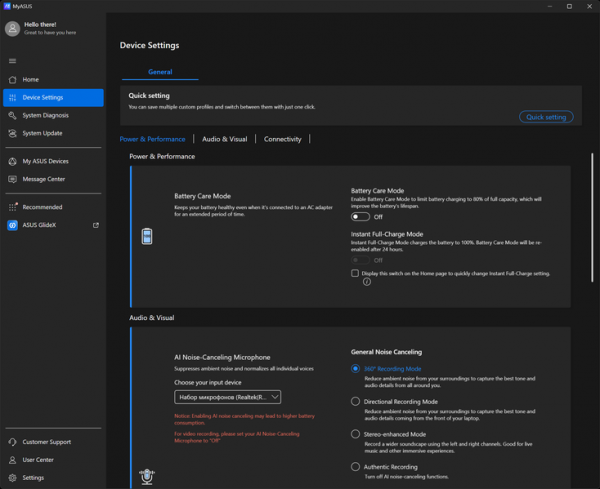This screenshot has width=600, height=489.
Task: Jump to Connectivity section
Action: pos(282,139)
